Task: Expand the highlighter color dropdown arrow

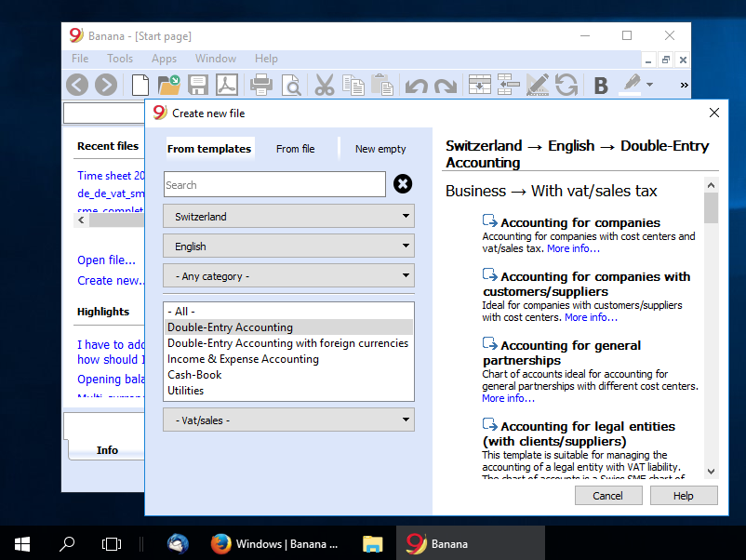Action: point(649,85)
